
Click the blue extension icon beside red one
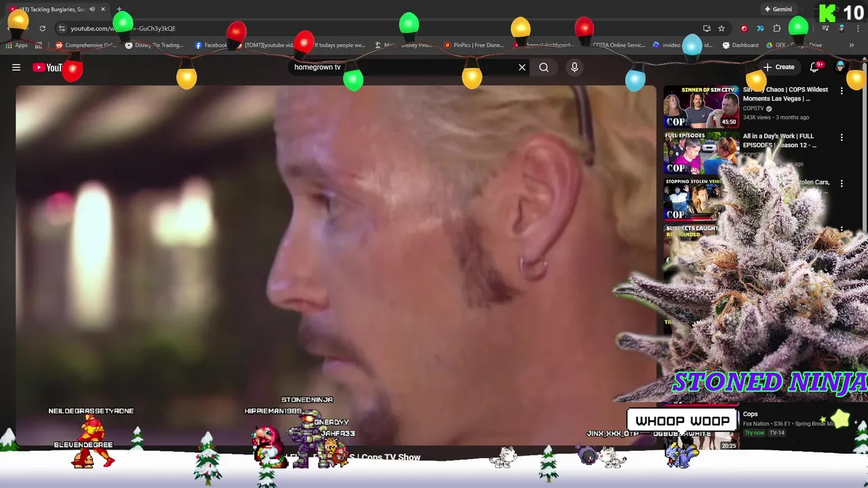(760, 28)
